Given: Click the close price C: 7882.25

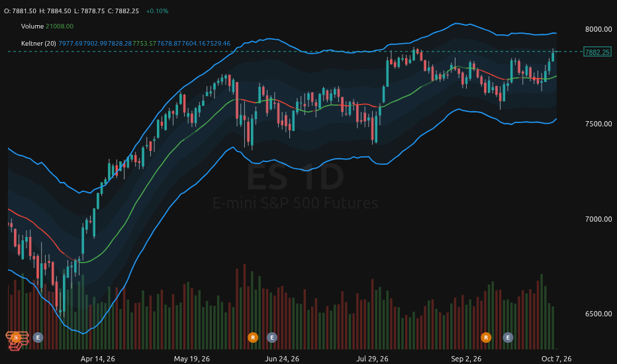Looking at the screenshot, I should (x=124, y=11).
